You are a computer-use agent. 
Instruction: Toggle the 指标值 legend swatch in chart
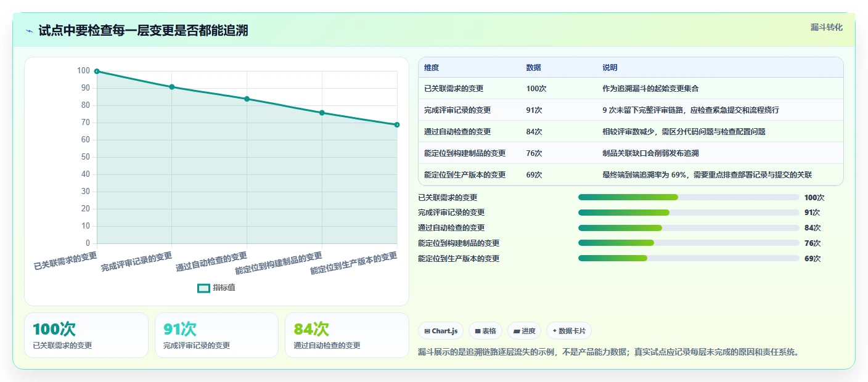pyautogui.click(x=203, y=288)
